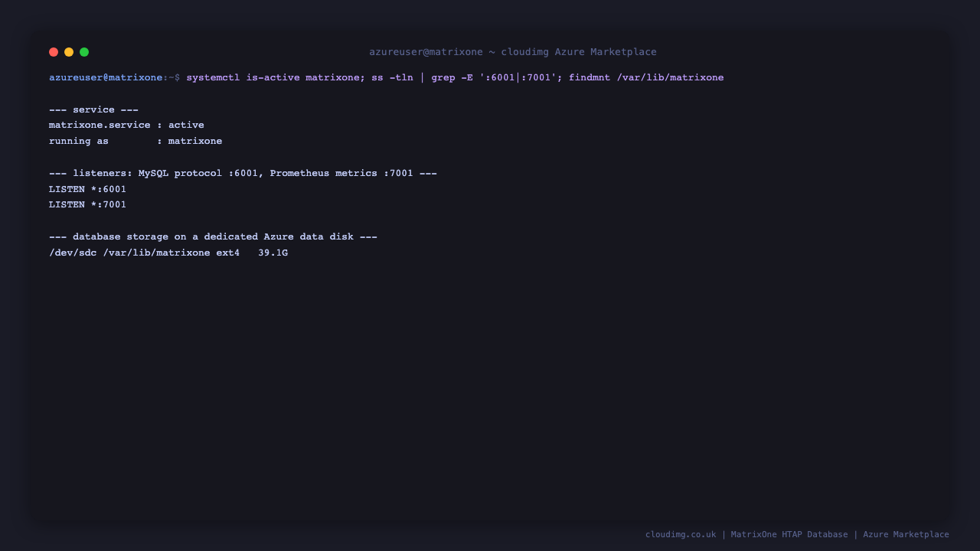Click the 'cloudimg.co.uk' footer text
This screenshot has width=980, height=551.
681,534
